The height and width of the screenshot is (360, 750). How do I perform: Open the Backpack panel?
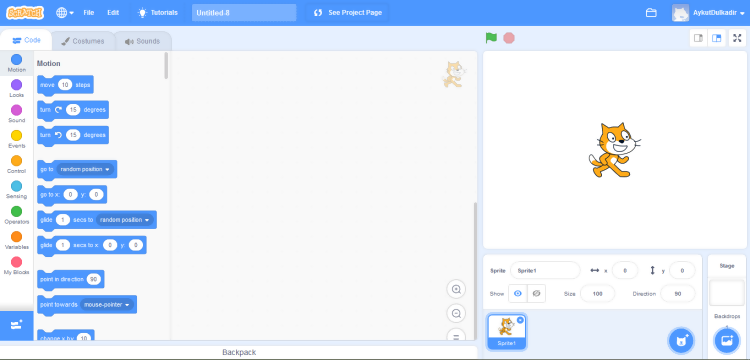[239, 352]
